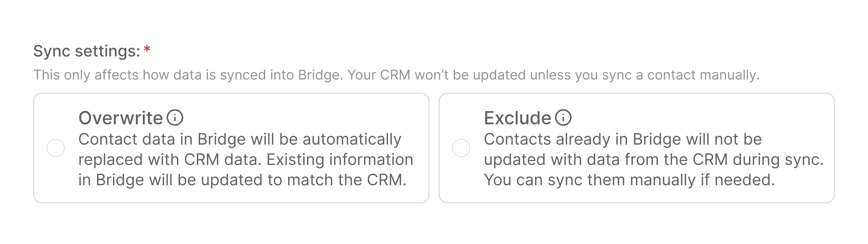Click 'sync a contact manually' in helper text

[680, 75]
